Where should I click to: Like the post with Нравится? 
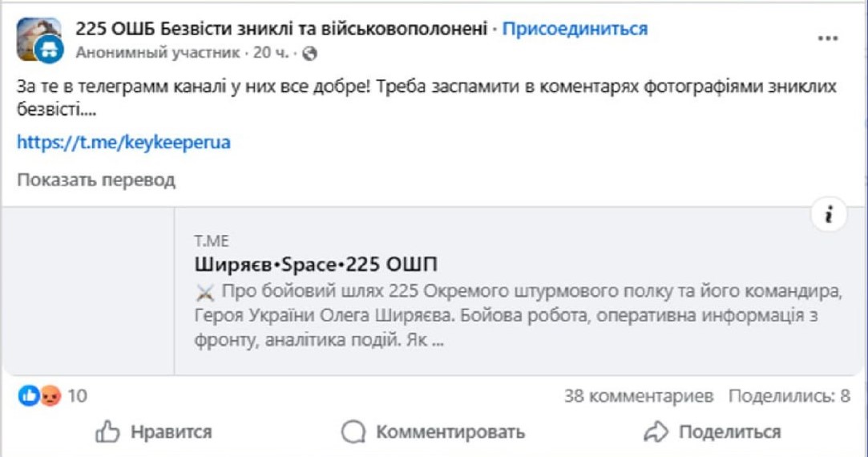[x=154, y=432]
